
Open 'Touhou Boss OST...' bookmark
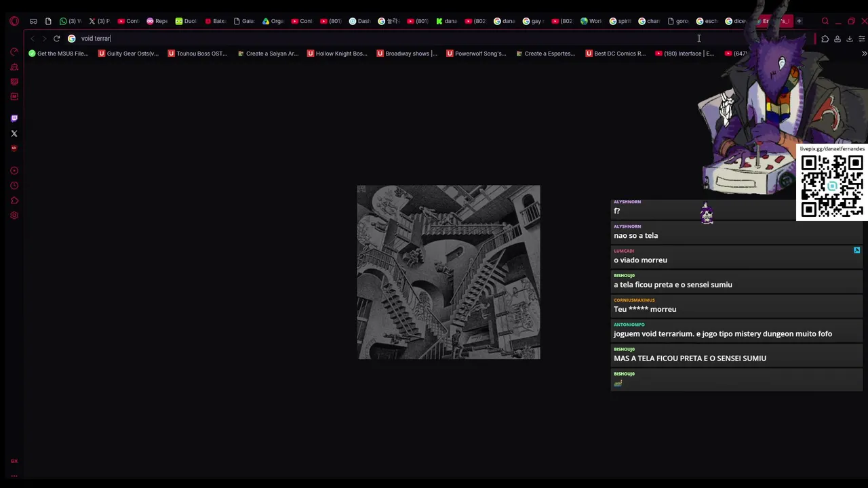(x=198, y=54)
